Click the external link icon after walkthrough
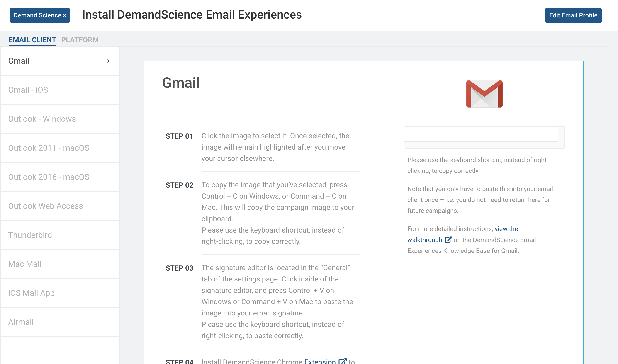Image resolution: width=618 pixels, height=364 pixels. pos(448,240)
